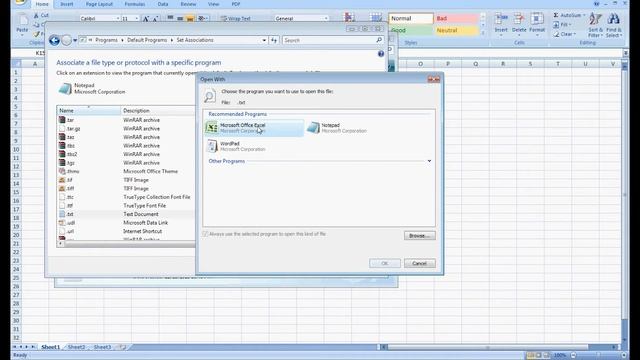Open the Formulas ribbon tab
Screen dimensions: 640x360
[x=135, y=4]
